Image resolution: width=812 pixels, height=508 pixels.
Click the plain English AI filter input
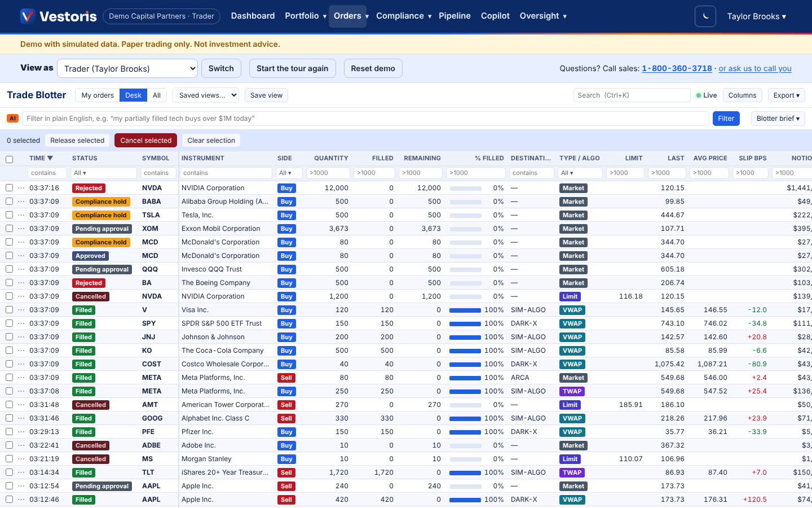click(x=365, y=119)
